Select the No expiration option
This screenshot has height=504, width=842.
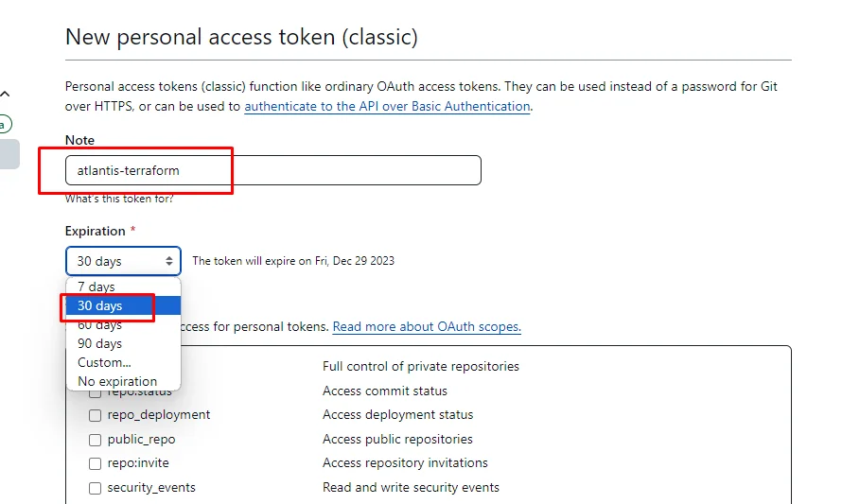[117, 381]
